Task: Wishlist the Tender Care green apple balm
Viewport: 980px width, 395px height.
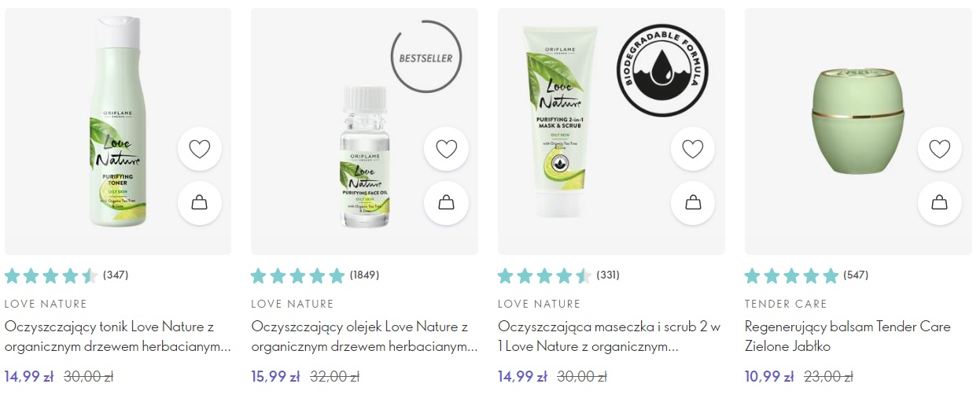Action: click(939, 150)
